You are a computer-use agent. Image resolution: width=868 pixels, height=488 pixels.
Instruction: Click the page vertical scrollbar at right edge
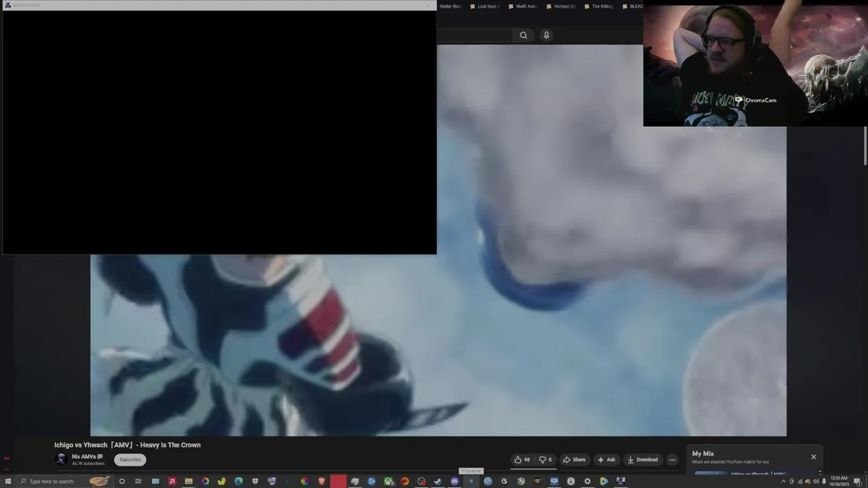tap(865, 146)
